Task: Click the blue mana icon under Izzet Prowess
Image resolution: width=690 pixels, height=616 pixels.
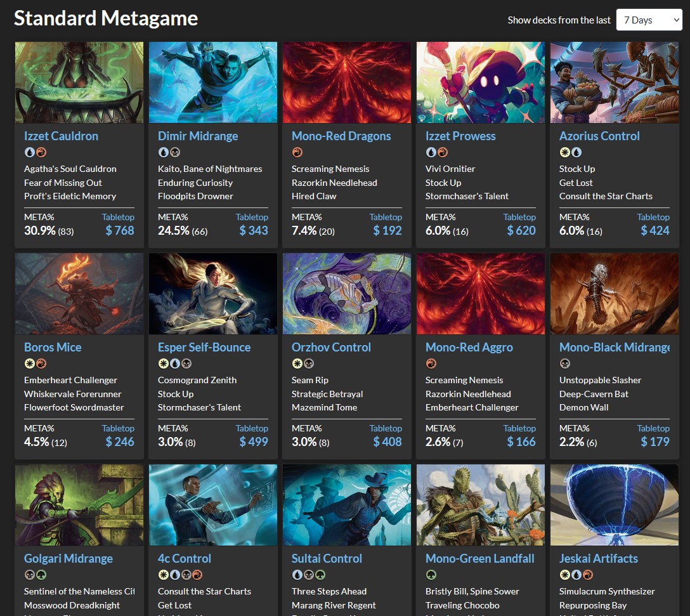Action: 431,152
